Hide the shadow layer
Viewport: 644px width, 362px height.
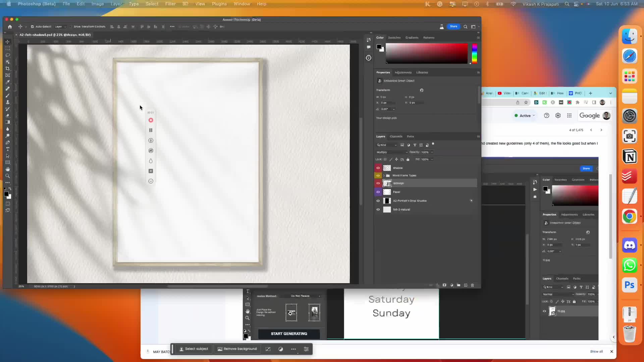tap(378, 168)
